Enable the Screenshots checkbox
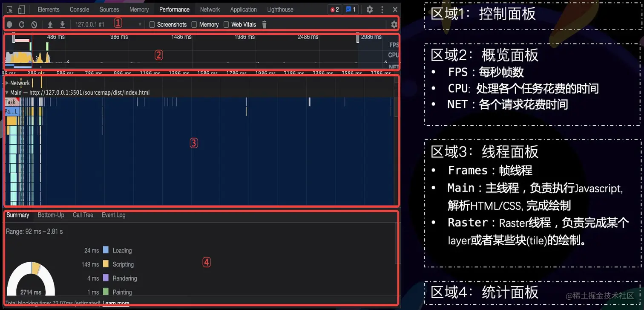Image resolution: width=644 pixels, height=310 pixels. (x=152, y=24)
